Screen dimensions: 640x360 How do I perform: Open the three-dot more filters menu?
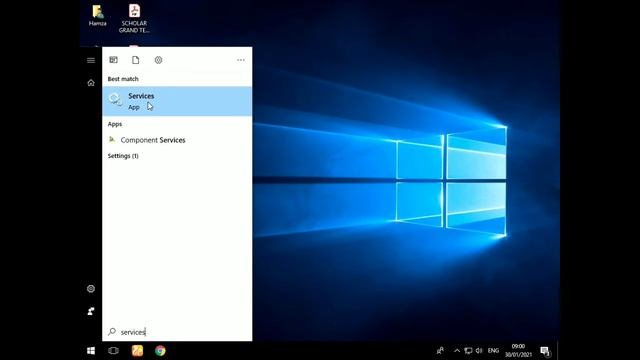(241, 60)
